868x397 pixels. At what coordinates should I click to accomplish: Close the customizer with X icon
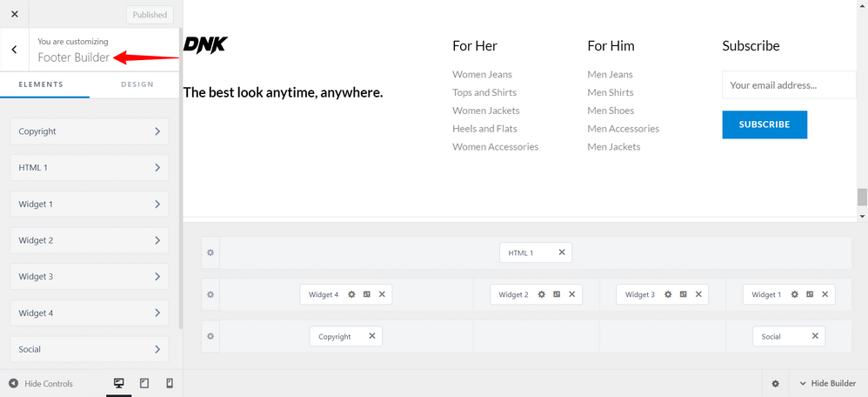coord(14,14)
